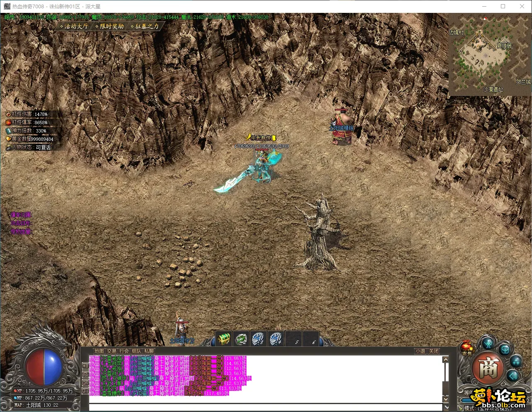Switch to the 交易 tab

(112, 351)
